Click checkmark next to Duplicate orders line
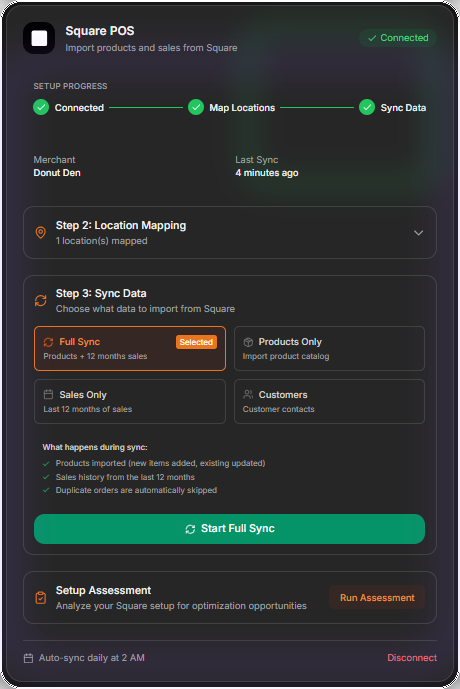 [x=46, y=490]
